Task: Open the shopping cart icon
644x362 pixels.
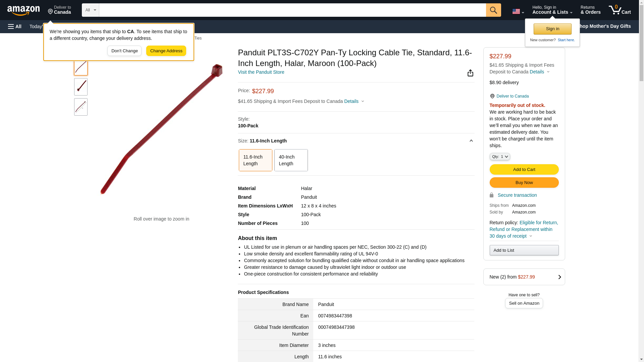Action: [620, 10]
